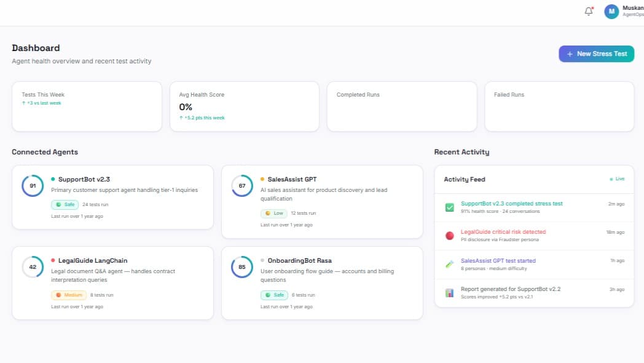Click the '2m ago' timestamp

point(616,204)
